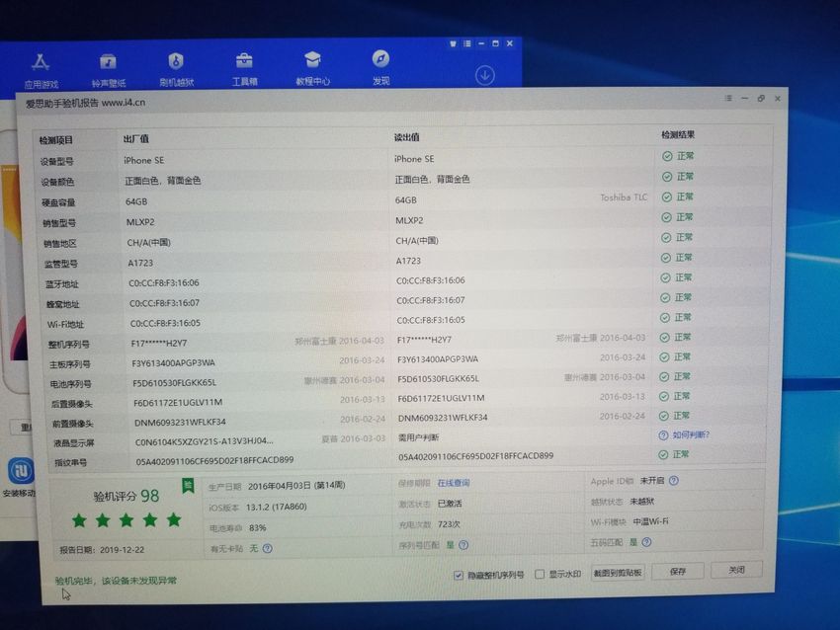
Task: Click the 出厂值 column header
Action: 136,139
